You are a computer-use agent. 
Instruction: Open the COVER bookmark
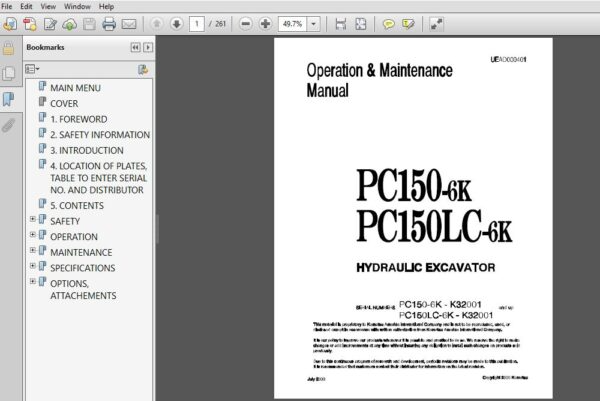(x=64, y=104)
